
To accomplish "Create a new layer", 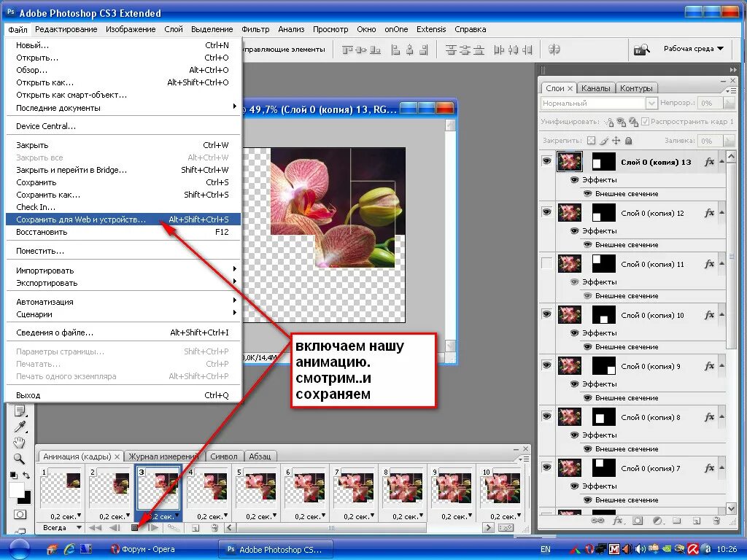I will (696, 521).
